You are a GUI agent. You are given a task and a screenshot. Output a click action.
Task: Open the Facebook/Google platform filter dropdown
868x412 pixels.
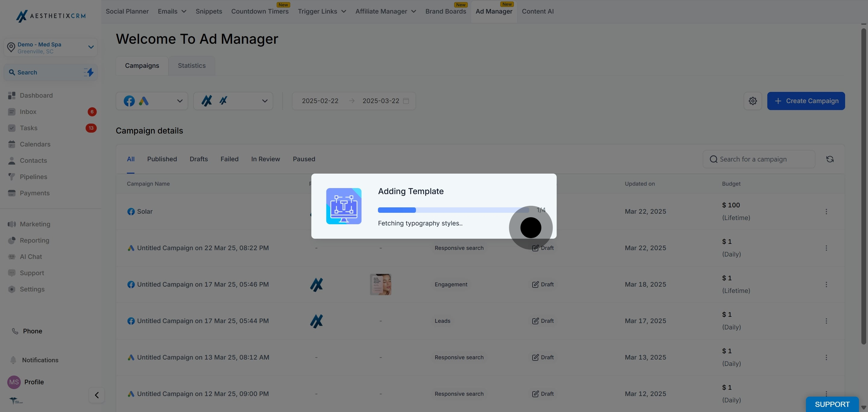click(x=152, y=101)
